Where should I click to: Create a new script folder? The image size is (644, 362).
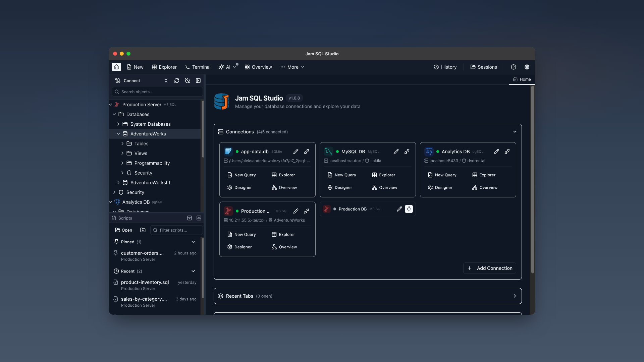pos(143,230)
